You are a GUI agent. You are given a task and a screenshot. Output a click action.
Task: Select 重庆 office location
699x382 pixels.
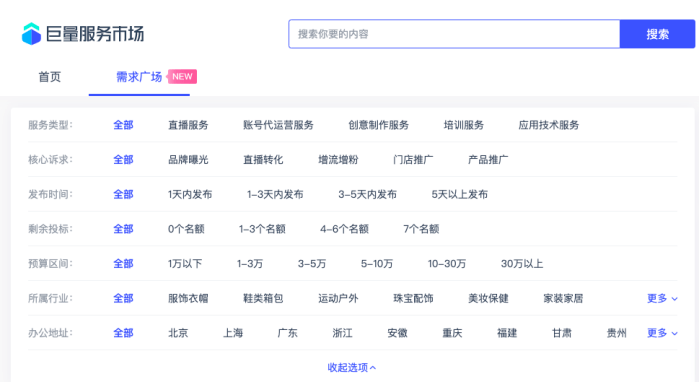pos(452,333)
